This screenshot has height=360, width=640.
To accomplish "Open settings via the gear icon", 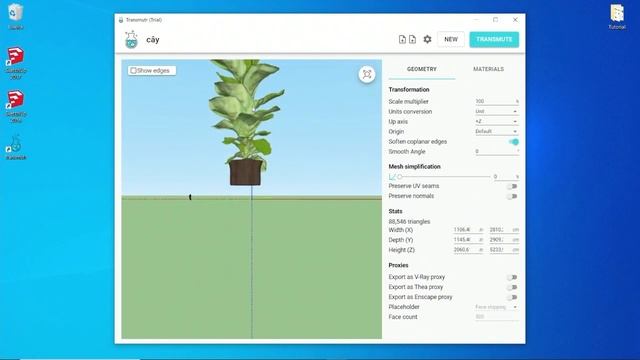I will tap(427, 39).
